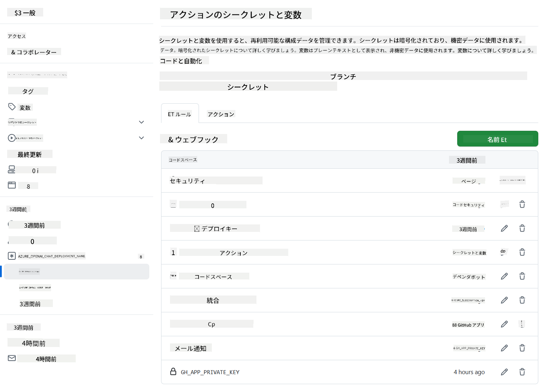
Task: Click the pencil icon in the Cp row
Action: [x=504, y=324]
